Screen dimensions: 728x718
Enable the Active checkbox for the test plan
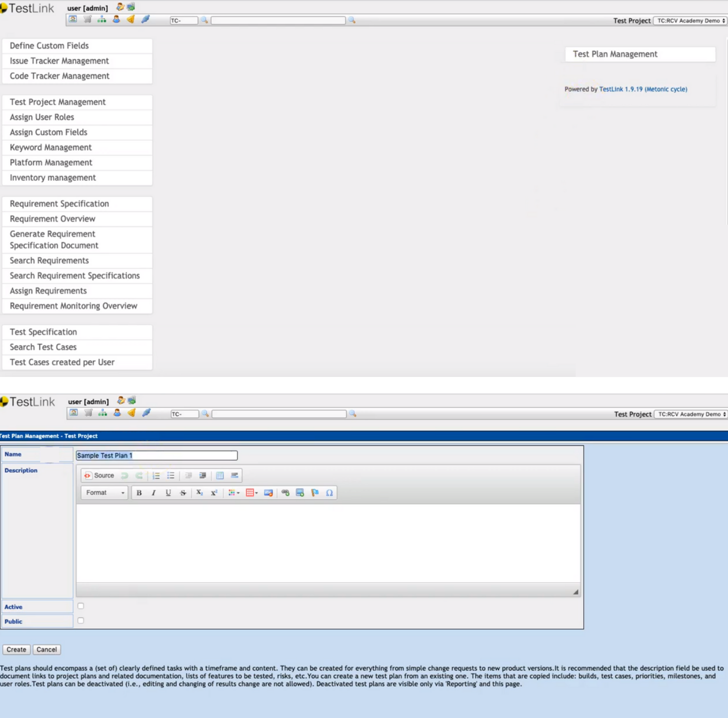(81, 606)
